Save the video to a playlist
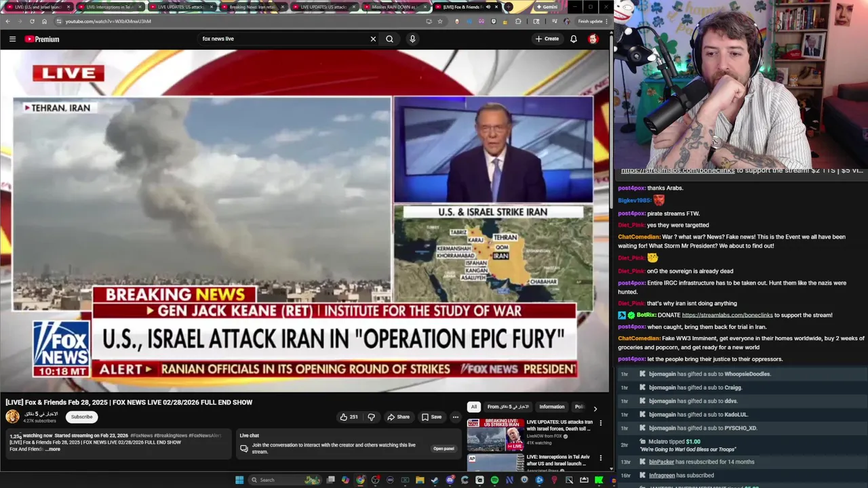 point(431,417)
